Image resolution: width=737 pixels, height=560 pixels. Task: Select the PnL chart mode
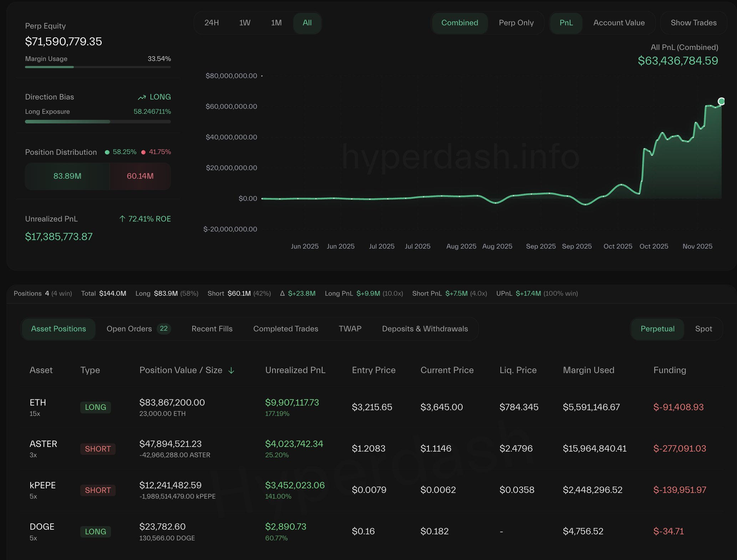(x=566, y=22)
